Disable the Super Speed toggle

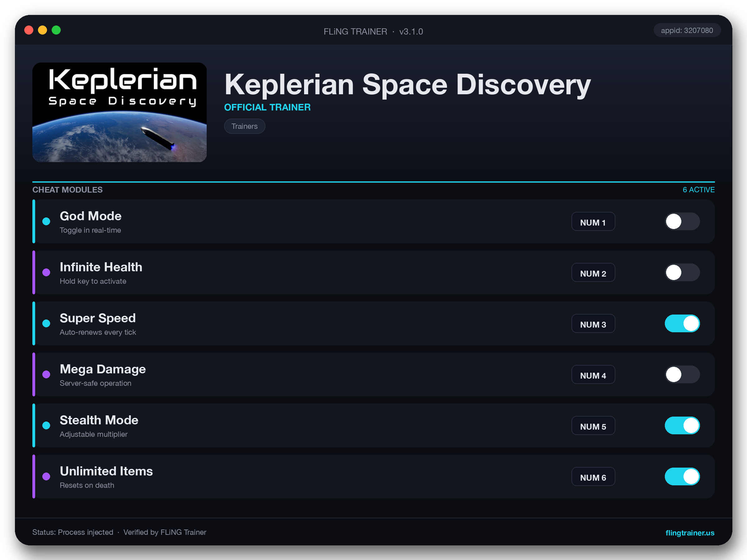point(682,323)
